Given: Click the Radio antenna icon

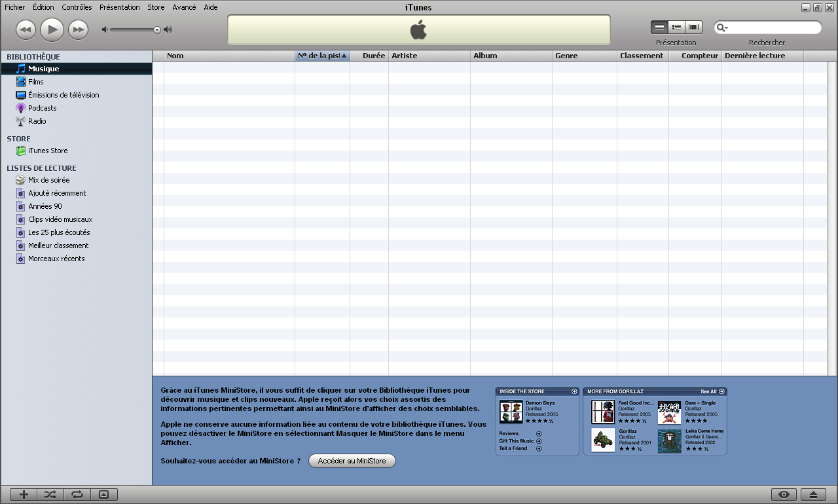Looking at the screenshot, I should pyautogui.click(x=21, y=121).
